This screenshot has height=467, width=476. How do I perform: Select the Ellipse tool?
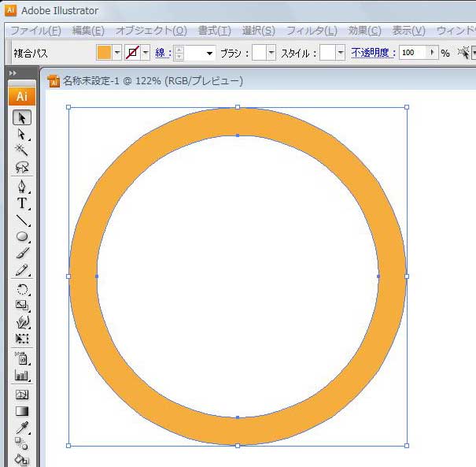point(22,236)
